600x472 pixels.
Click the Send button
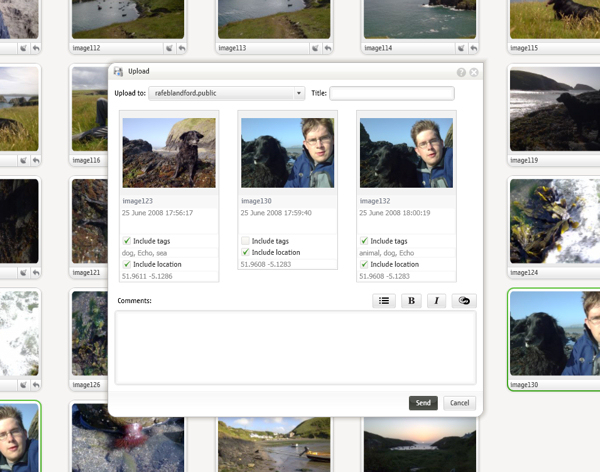[x=423, y=403]
